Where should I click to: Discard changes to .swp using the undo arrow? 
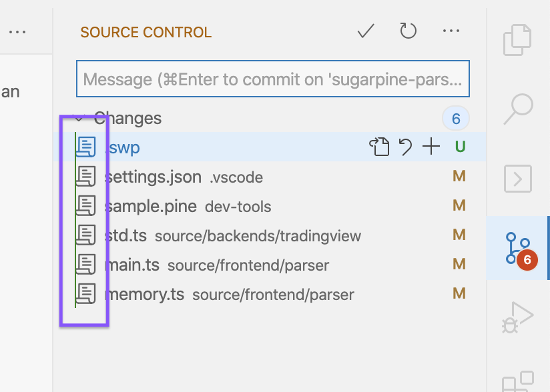pos(405,147)
